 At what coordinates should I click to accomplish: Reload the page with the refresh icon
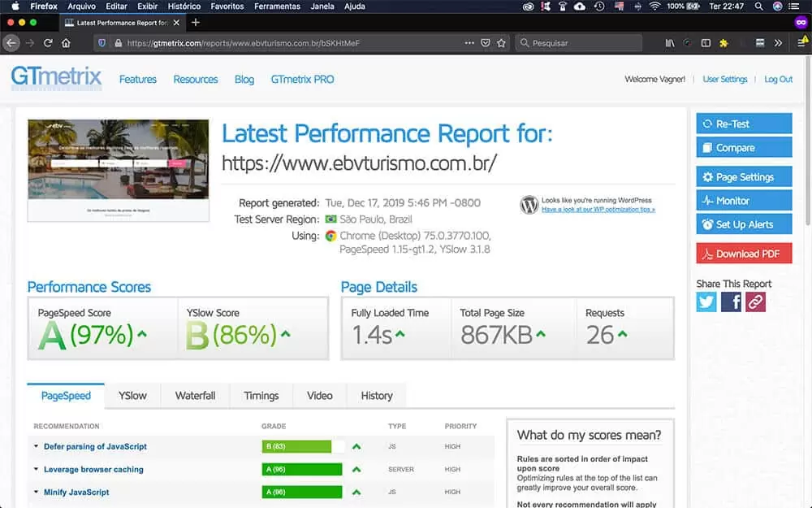[48, 43]
